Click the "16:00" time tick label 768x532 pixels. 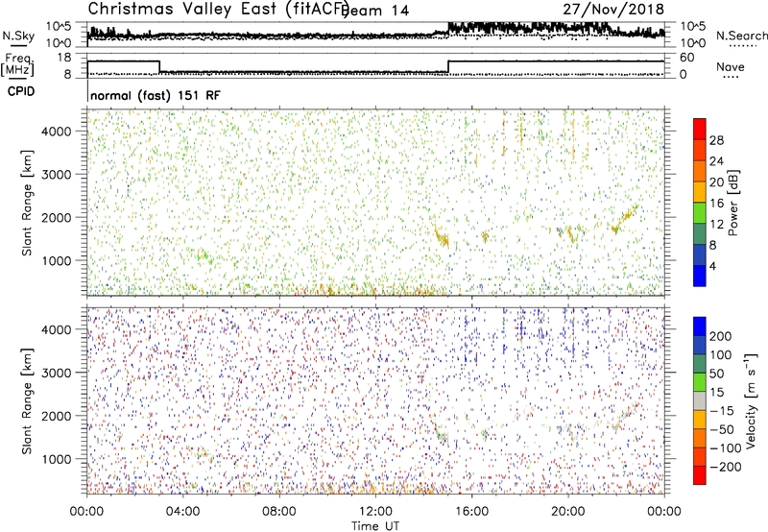(471, 512)
